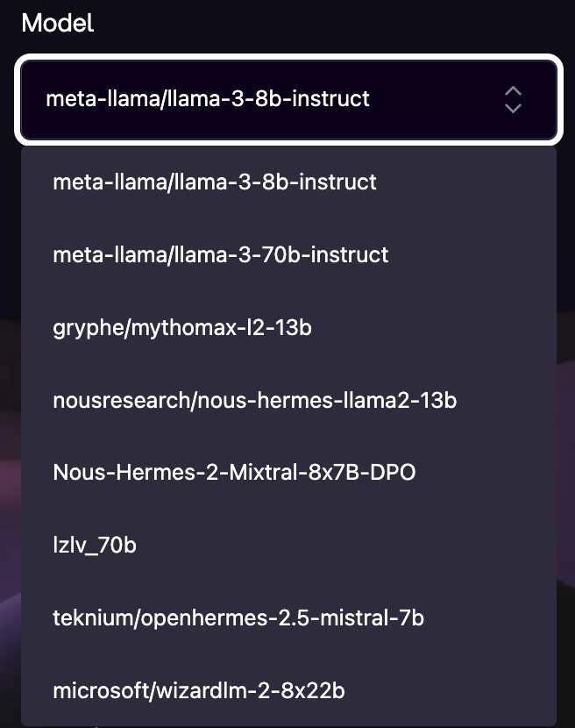
Task: Choose Nous-Hermes-2-Mixtral-8x7B-DPO model
Action: 234,473
